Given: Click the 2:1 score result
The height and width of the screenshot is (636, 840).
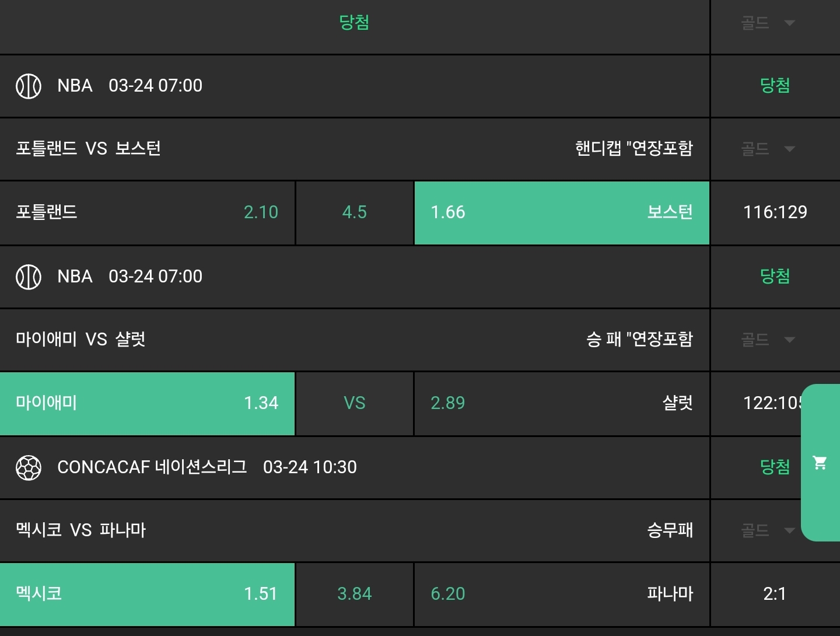Looking at the screenshot, I should (775, 594).
